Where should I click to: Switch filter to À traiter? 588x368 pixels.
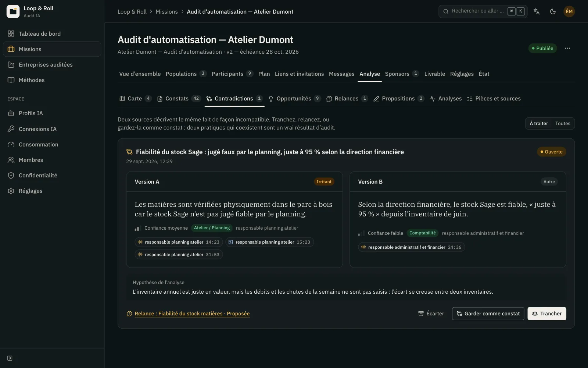(539, 123)
